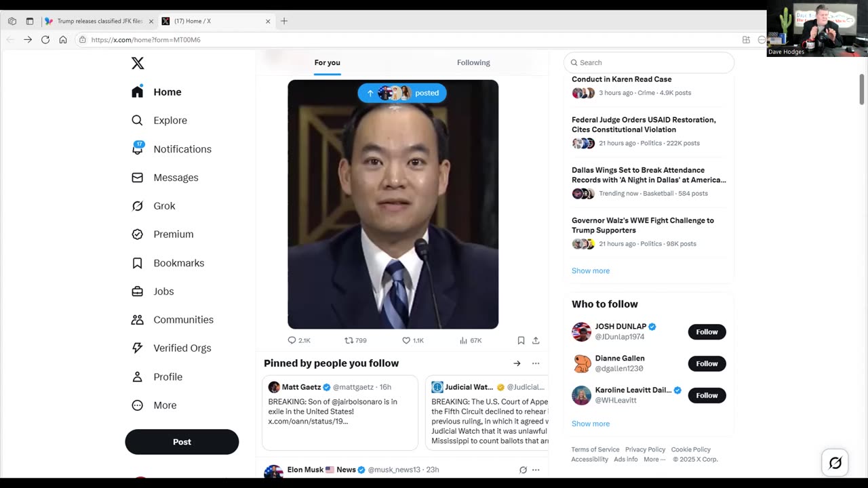The image size is (868, 488).
Task: Switch to the Following tab
Action: coord(473,62)
